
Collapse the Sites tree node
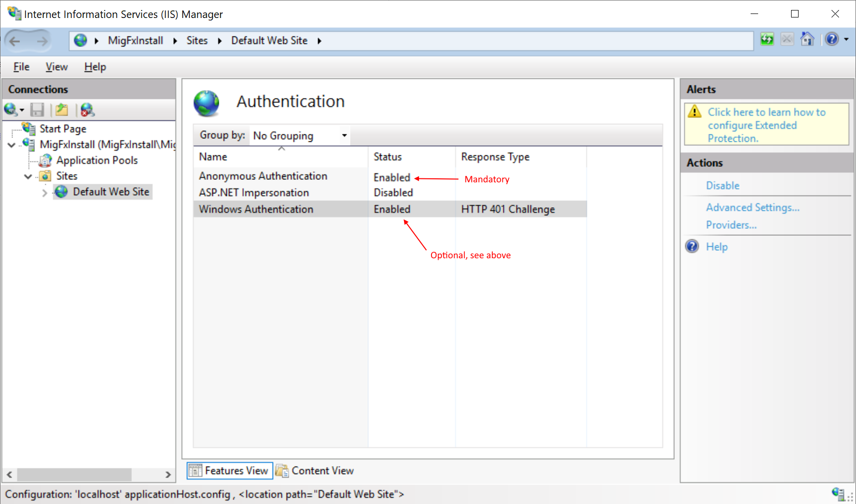[28, 176]
